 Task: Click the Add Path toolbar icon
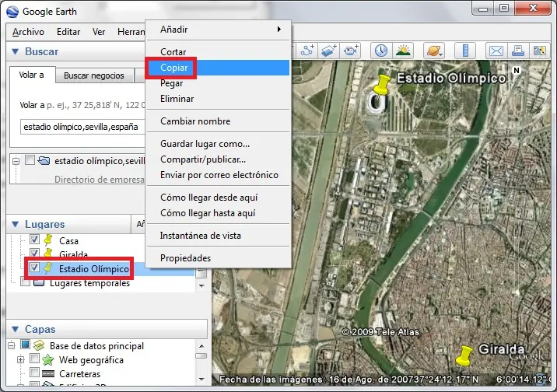307,51
